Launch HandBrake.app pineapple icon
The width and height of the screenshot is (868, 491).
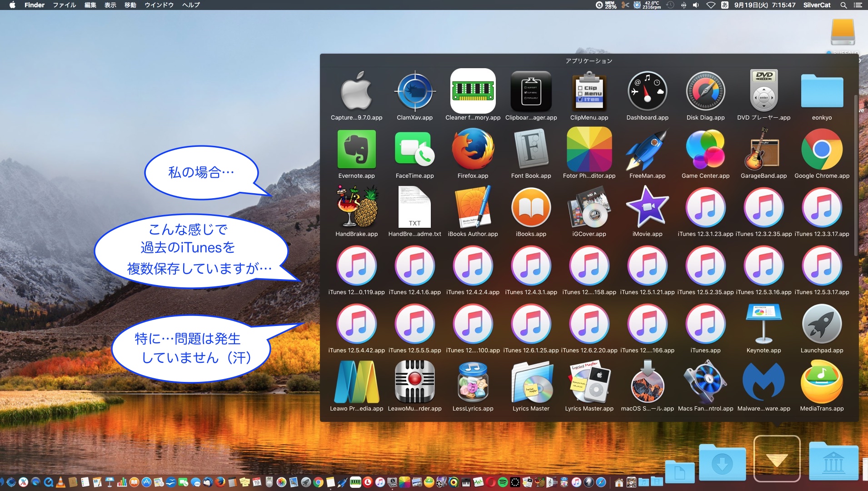pos(356,208)
